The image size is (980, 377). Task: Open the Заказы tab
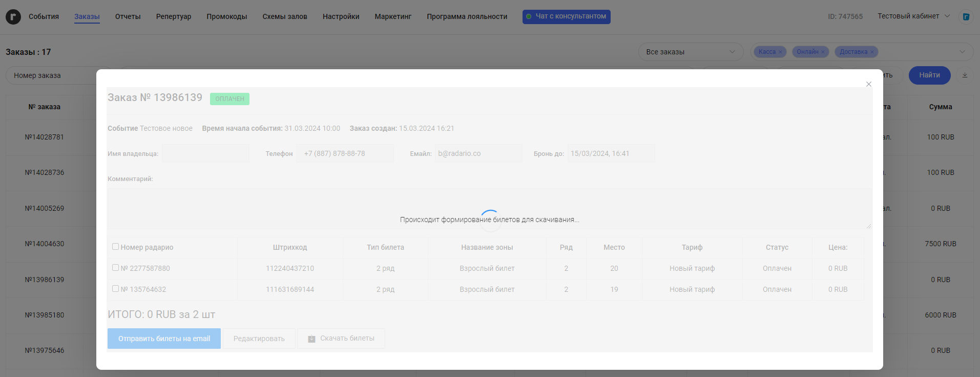(87, 16)
